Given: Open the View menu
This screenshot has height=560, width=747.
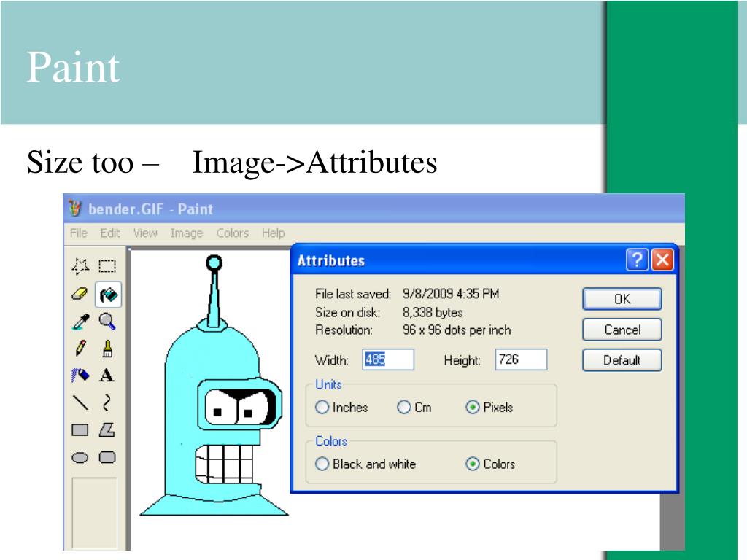Looking at the screenshot, I should [145, 233].
